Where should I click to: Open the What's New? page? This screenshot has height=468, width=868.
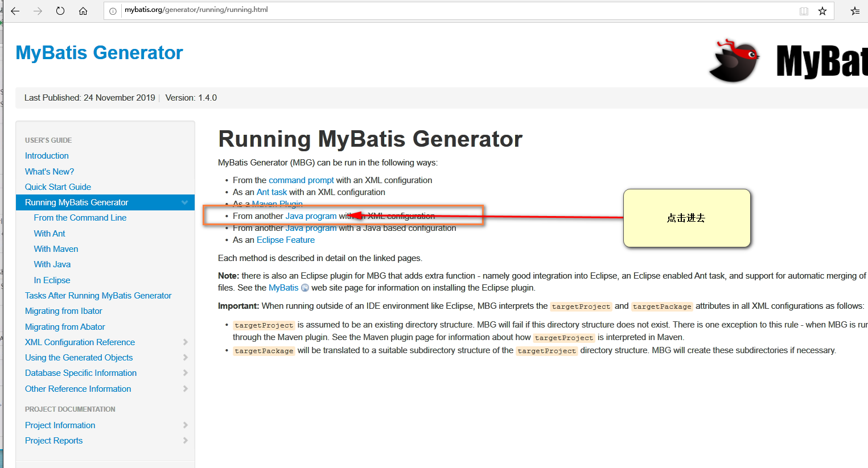tap(50, 172)
